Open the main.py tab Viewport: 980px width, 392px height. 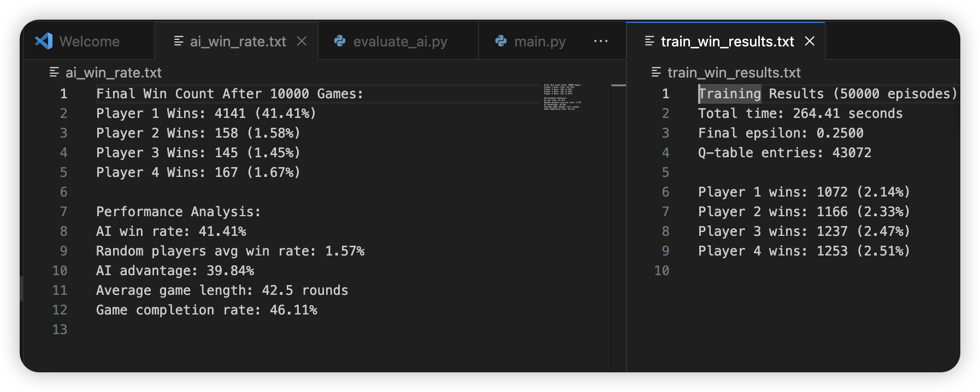pyautogui.click(x=539, y=41)
